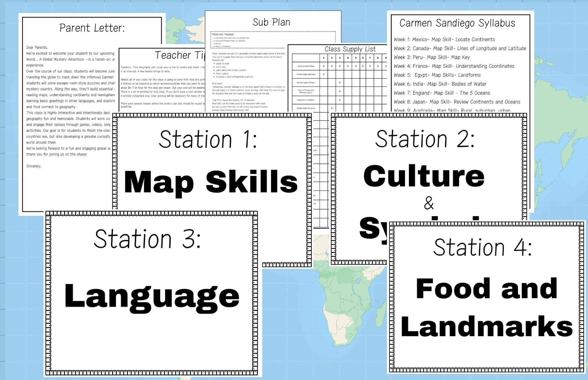Click the 'Week 5: Egypt' Landforms line
Screen dimensions: 588x380
tap(437, 75)
